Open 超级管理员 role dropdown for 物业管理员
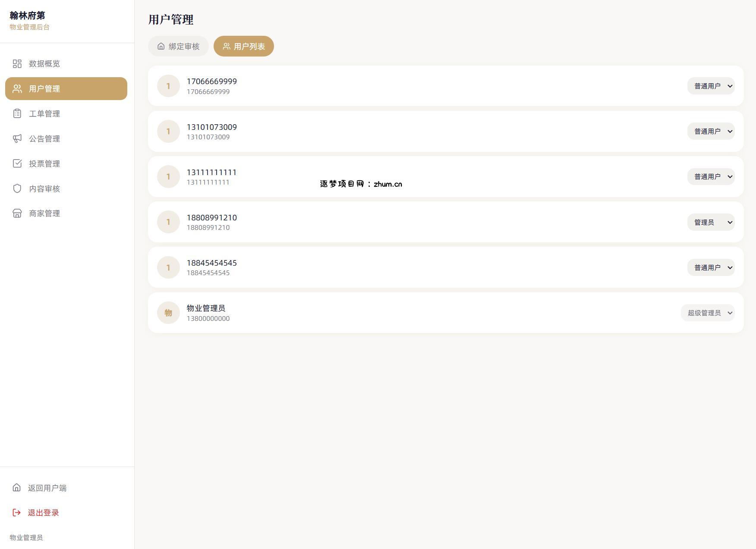Viewport: 756px width, 549px height. (x=708, y=313)
